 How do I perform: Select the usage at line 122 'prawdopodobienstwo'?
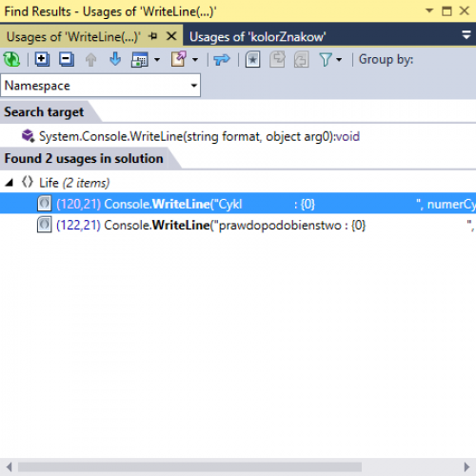click(238, 226)
